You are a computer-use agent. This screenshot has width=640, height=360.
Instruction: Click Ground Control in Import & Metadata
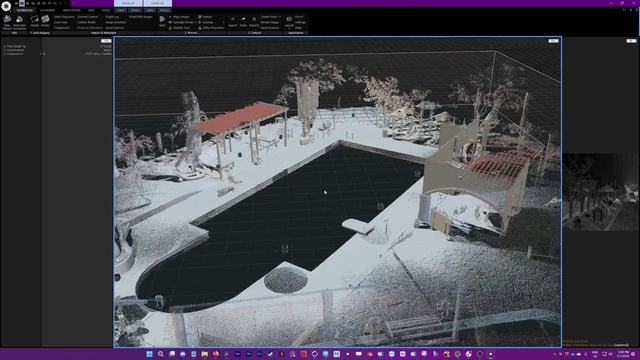[x=87, y=17]
